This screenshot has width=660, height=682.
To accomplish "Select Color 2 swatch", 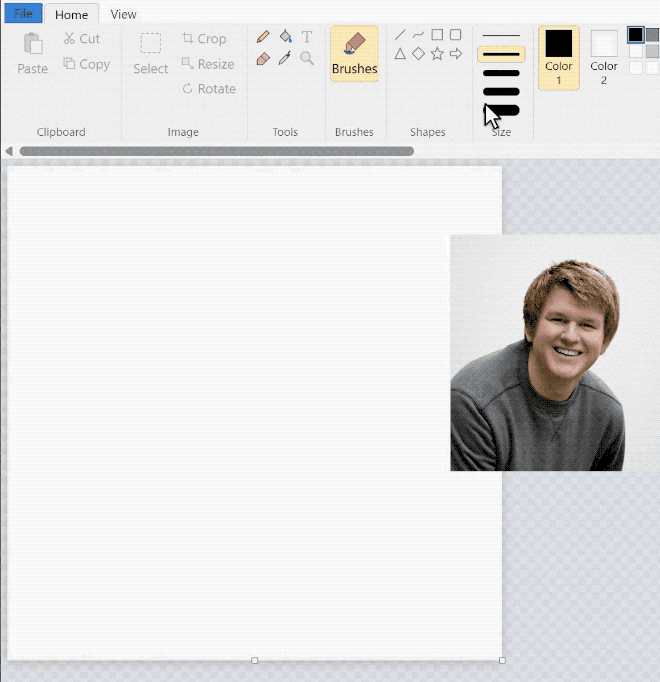I will coord(604,58).
